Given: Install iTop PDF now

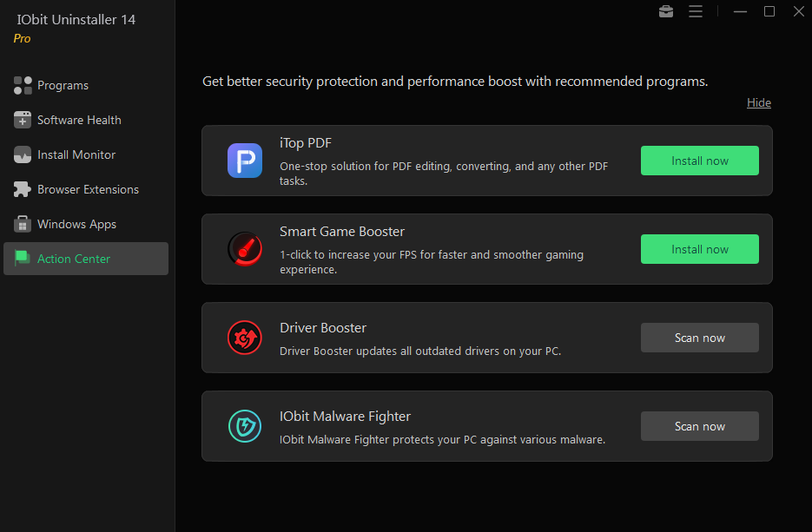Looking at the screenshot, I should point(700,161).
